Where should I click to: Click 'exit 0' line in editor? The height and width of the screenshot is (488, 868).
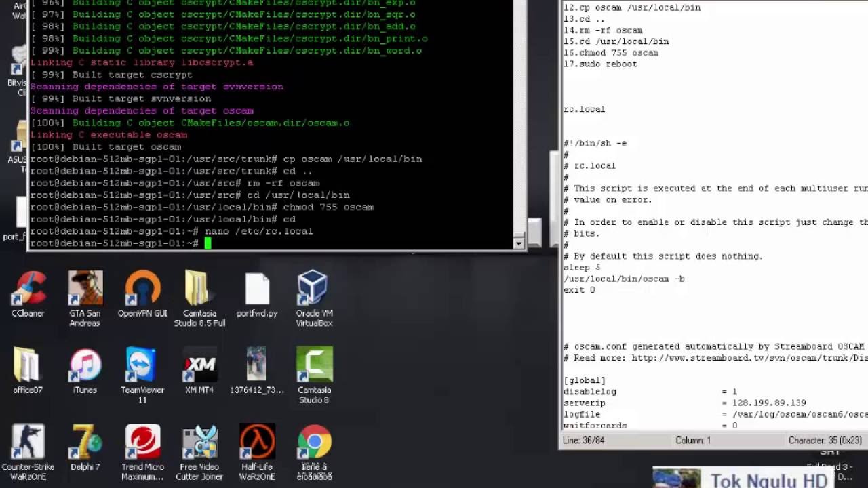[579, 290]
